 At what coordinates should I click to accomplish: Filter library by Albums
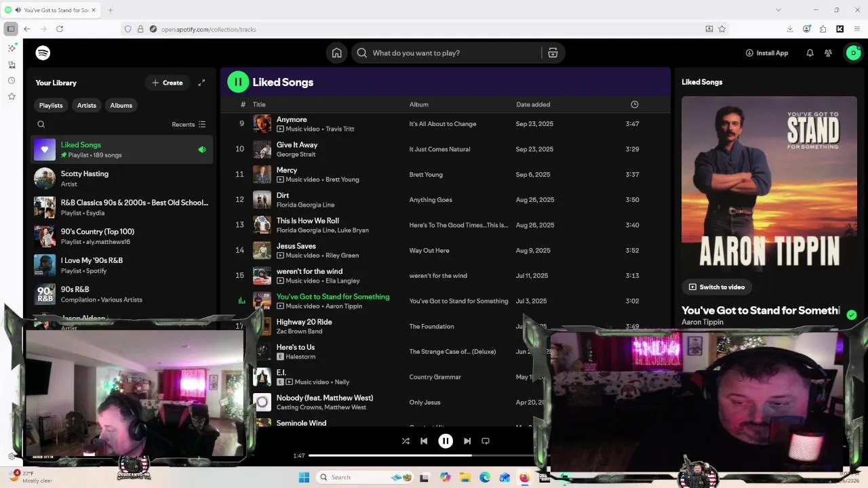[121, 105]
